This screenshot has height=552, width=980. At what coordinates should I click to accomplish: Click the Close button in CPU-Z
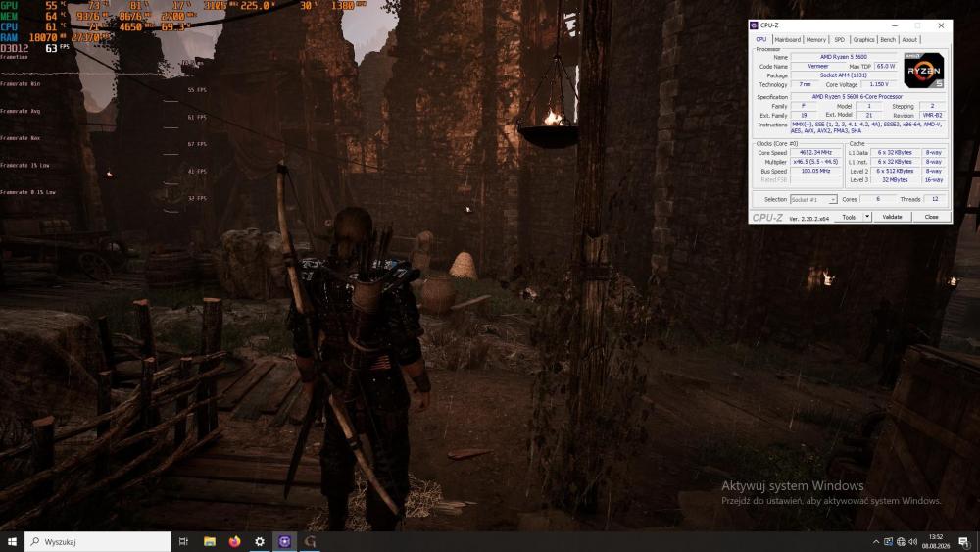tap(931, 217)
